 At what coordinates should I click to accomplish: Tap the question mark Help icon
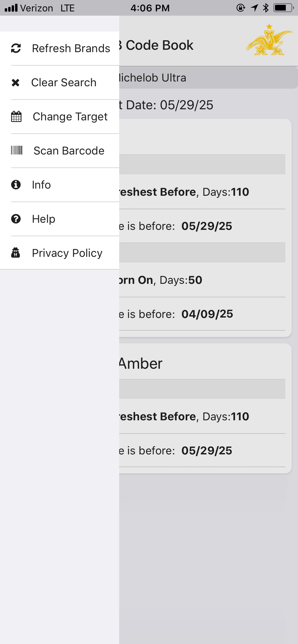point(16,219)
